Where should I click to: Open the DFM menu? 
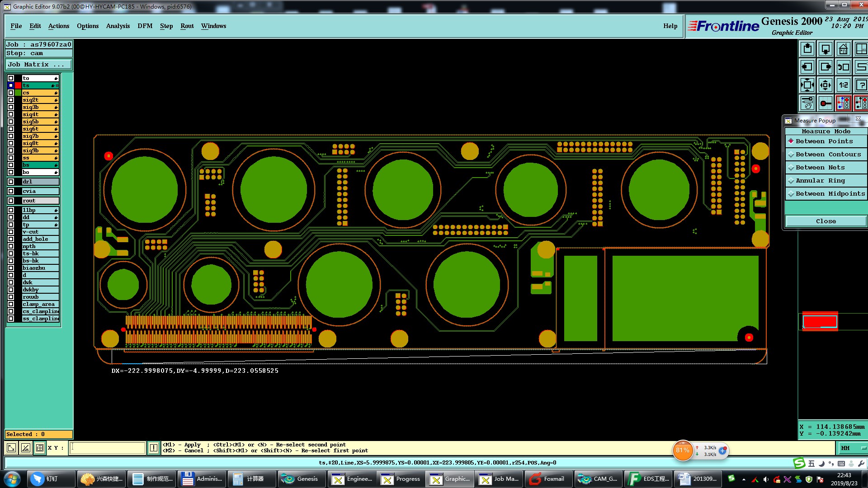click(x=145, y=26)
